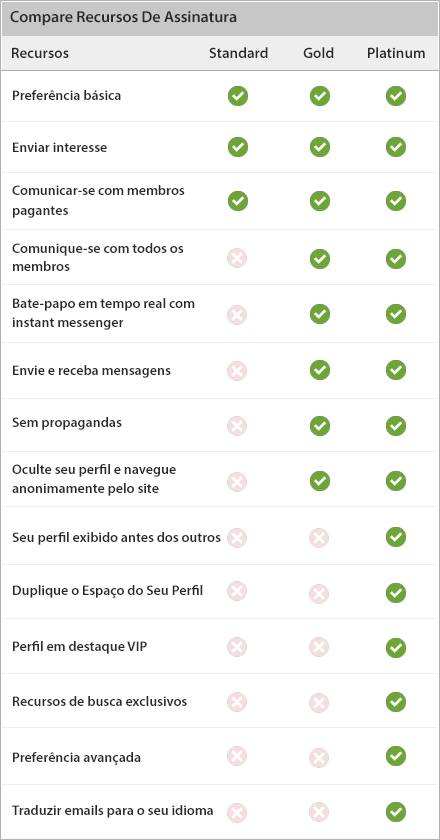
Task: Click Platinum checkmark for Traduzir emails row
Action: click(396, 811)
